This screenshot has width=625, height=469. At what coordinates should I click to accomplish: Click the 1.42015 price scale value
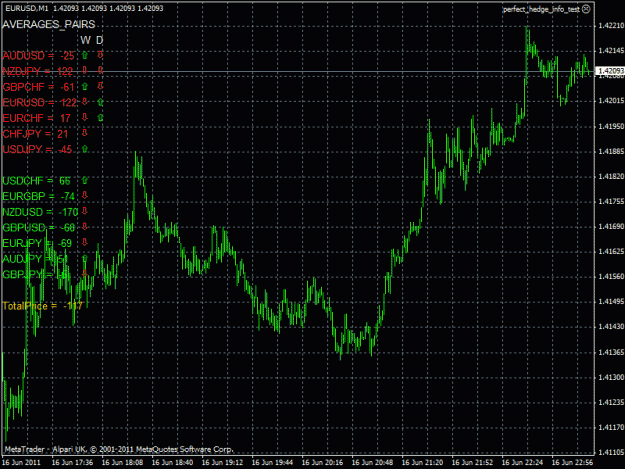611,100
